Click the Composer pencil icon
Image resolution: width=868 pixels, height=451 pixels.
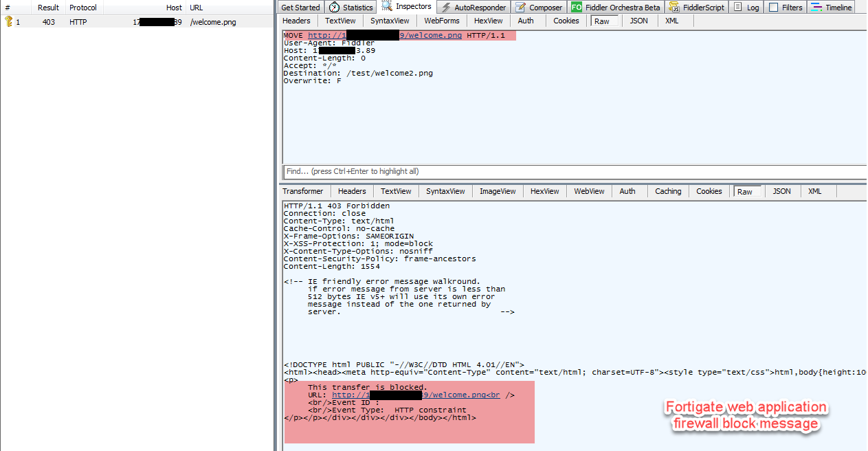[520, 8]
